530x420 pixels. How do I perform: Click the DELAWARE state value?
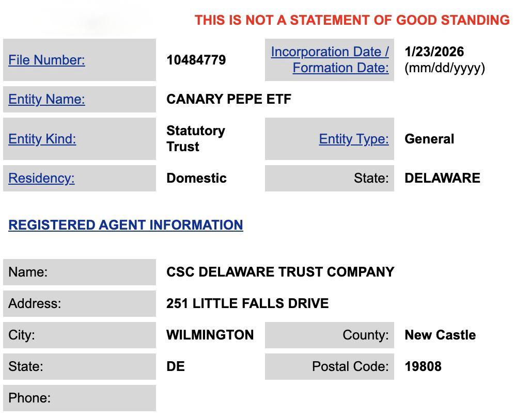pos(442,178)
